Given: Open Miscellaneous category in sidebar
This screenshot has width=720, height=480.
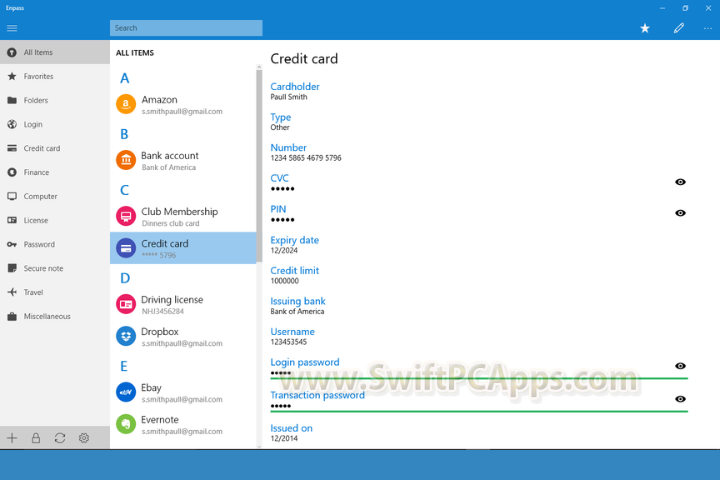Looking at the screenshot, I should [55, 316].
